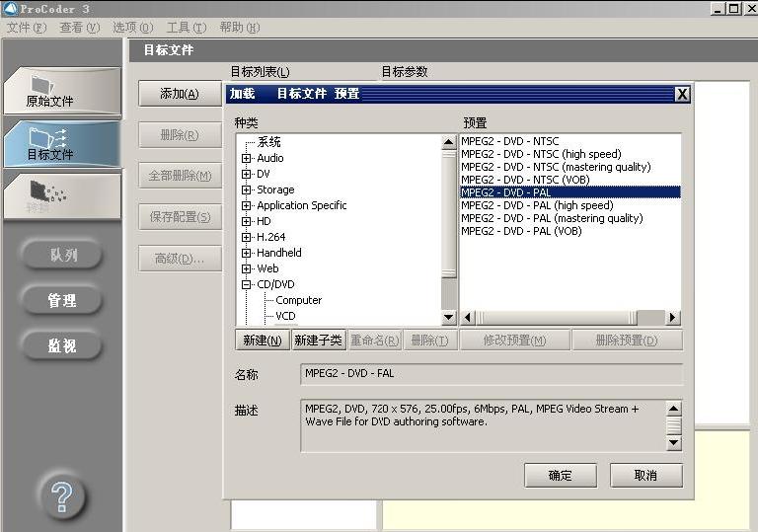Image resolution: width=758 pixels, height=532 pixels.
Task: Expand the DV category node
Action: 246,174
